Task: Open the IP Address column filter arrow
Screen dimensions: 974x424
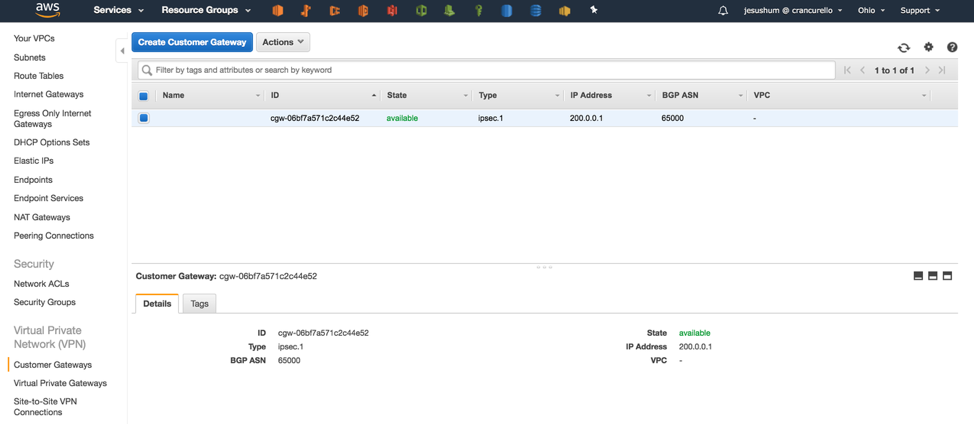Action: [649, 96]
